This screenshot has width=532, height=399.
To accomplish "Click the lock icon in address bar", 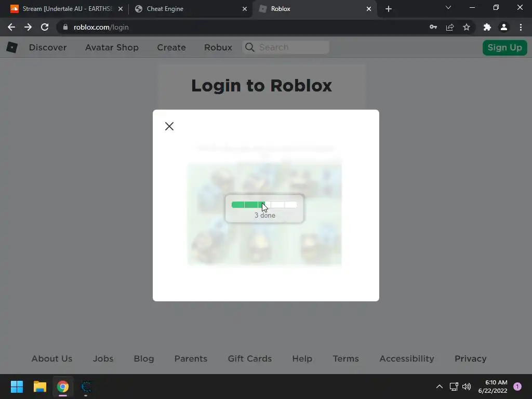I will coord(65,27).
